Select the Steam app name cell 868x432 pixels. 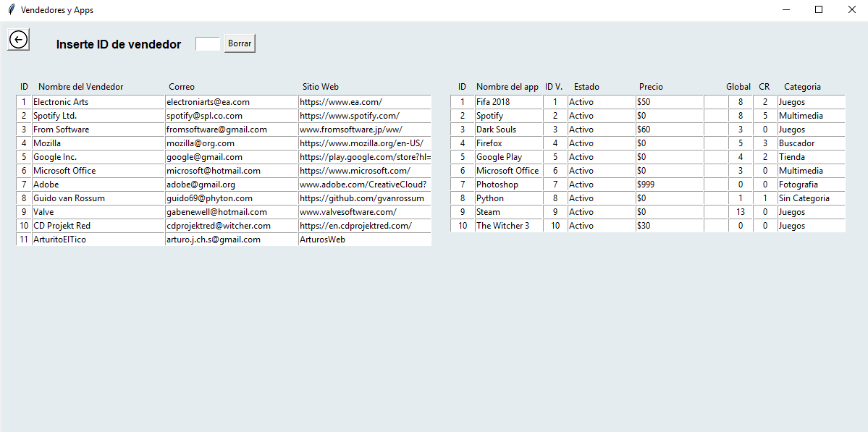(509, 212)
